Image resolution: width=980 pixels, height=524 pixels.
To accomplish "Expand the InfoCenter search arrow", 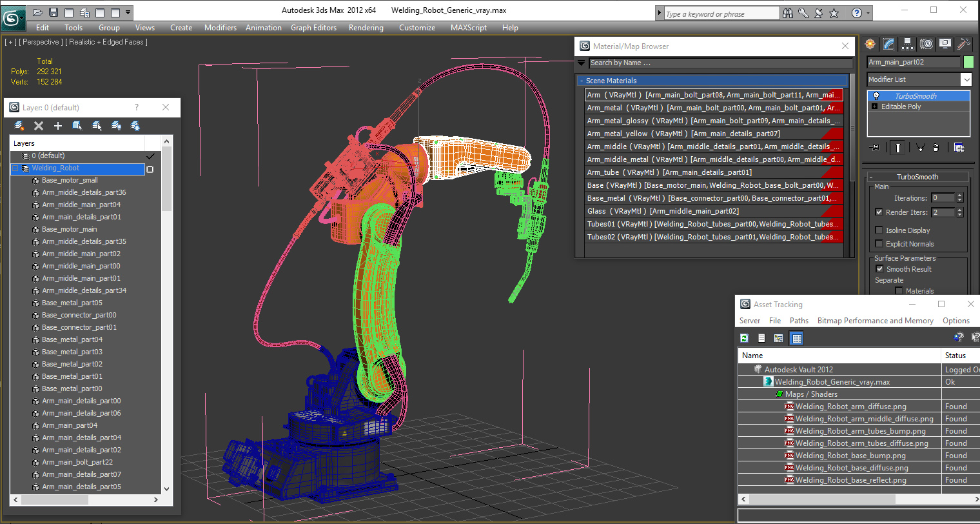I will pyautogui.click(x=660, y=13).
